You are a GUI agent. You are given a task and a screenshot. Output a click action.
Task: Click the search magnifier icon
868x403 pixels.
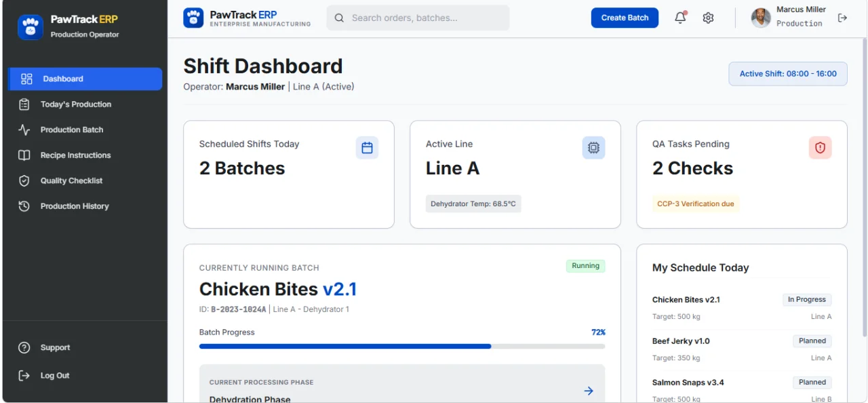click(x=340, y=18)
